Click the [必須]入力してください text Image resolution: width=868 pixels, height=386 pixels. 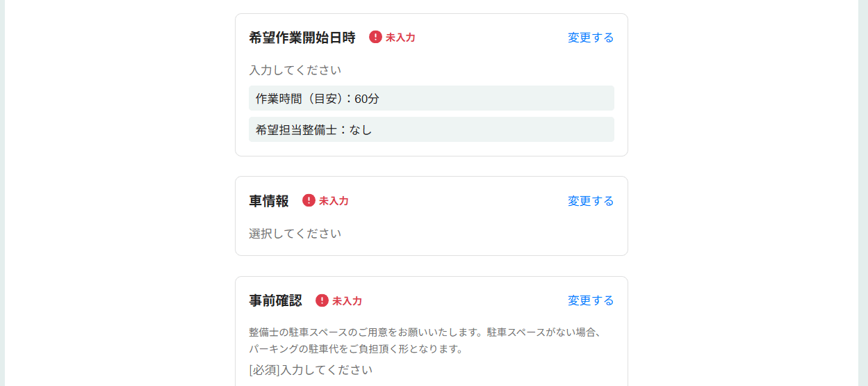tap(311, 370)
